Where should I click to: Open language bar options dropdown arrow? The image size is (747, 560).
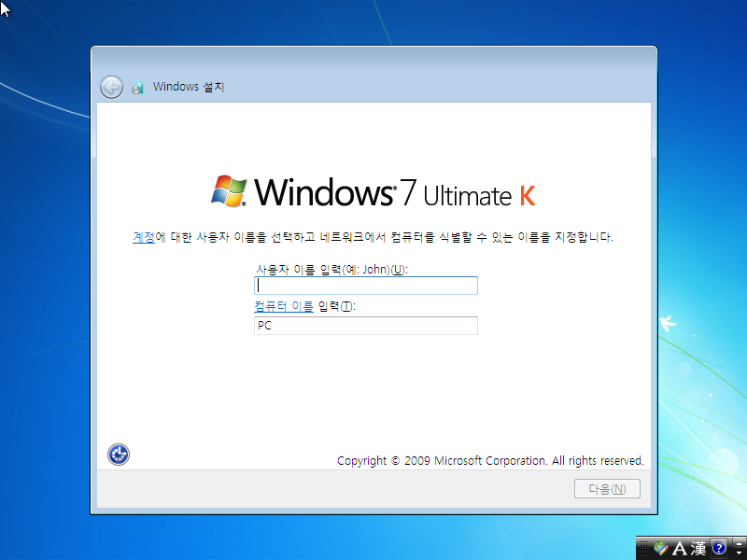coord(739,553)
